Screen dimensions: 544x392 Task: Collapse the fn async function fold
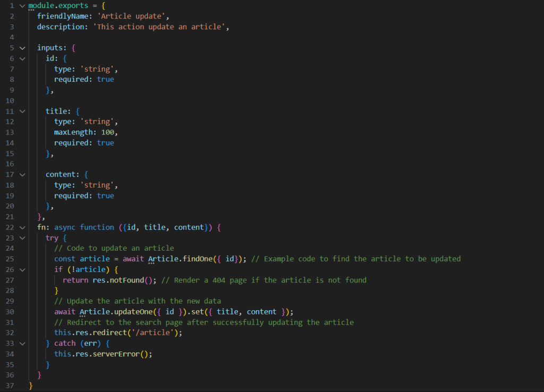(x=21, y=227)
